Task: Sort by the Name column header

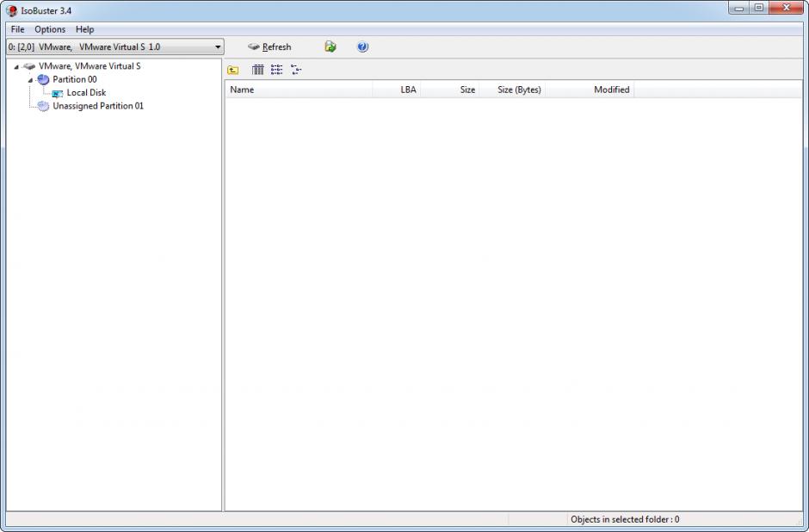Action: coord(299,90)
